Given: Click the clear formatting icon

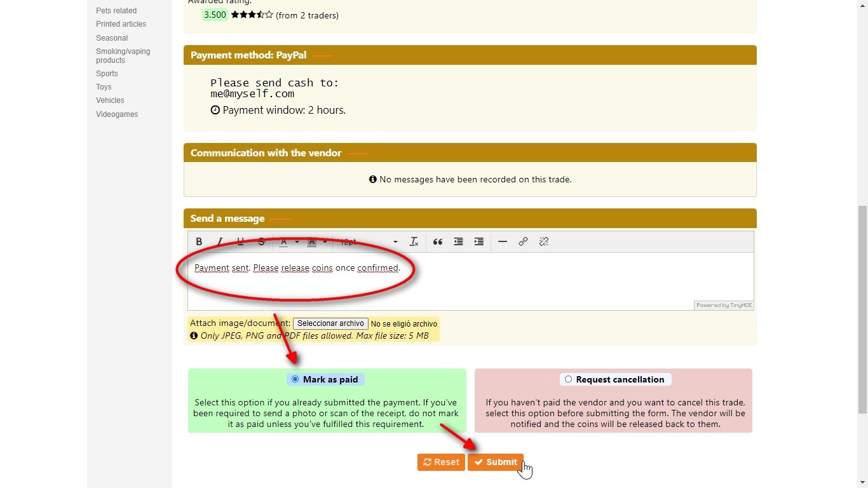Looking at the screenshot, I should [414, 241].
